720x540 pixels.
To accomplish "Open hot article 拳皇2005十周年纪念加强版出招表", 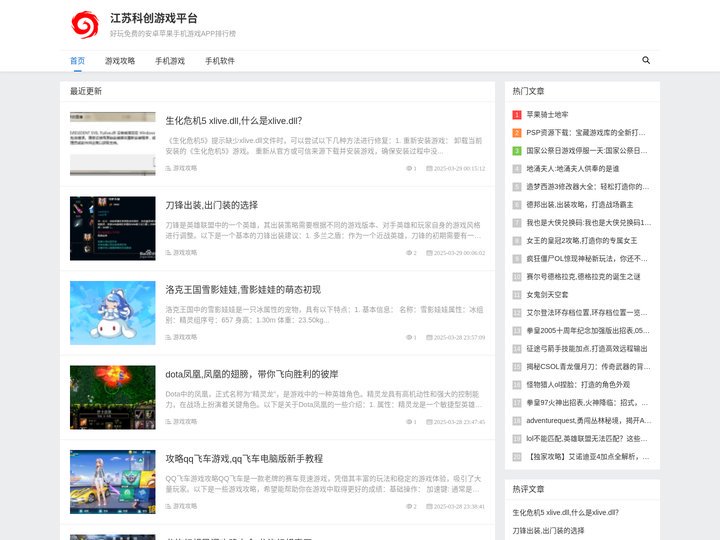I will tap(588, 331).
